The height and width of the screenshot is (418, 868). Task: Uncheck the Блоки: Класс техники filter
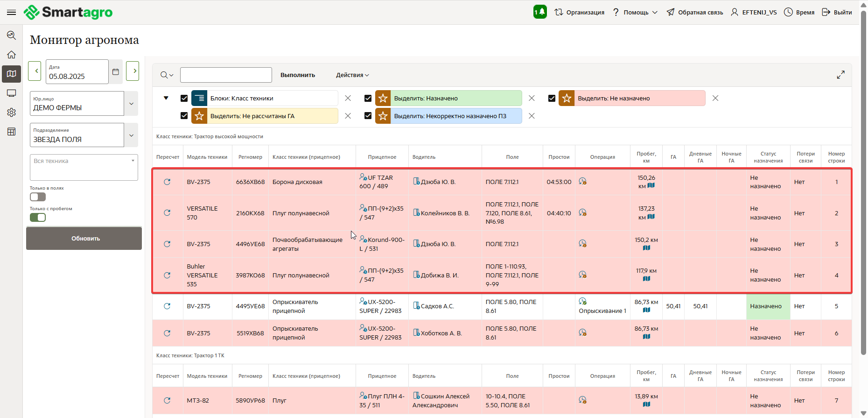click(184, 98)
